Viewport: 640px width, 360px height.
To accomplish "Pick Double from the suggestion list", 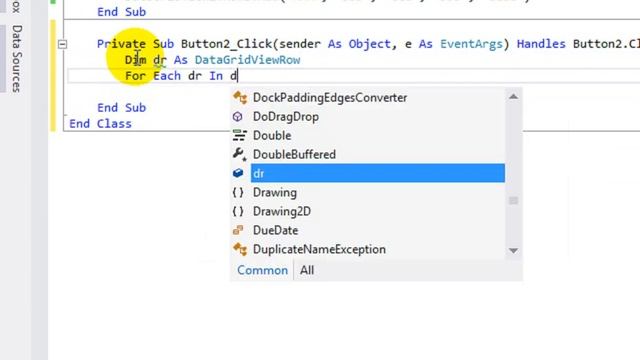I will [x=272, y=136].
